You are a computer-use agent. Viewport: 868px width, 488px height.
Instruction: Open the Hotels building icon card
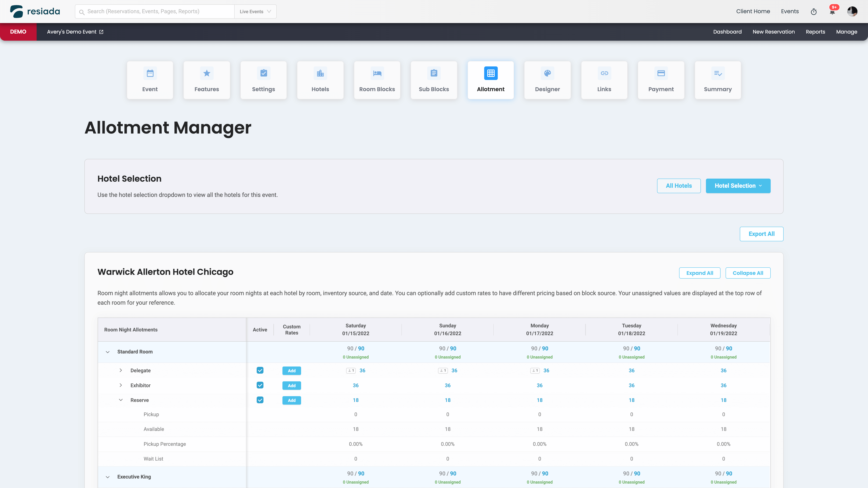[320, 73]
